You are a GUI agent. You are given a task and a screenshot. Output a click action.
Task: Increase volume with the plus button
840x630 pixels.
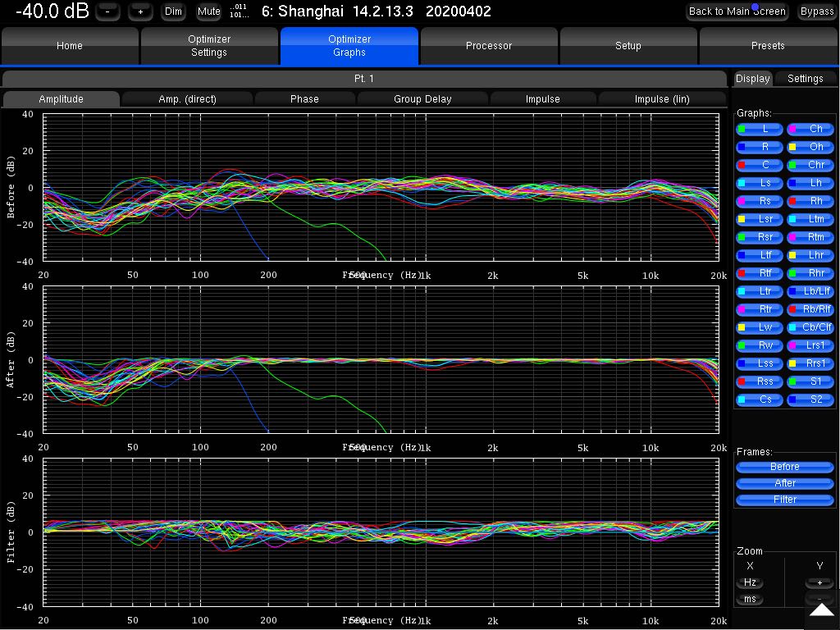pyautogui.click(x=140, y=11)
